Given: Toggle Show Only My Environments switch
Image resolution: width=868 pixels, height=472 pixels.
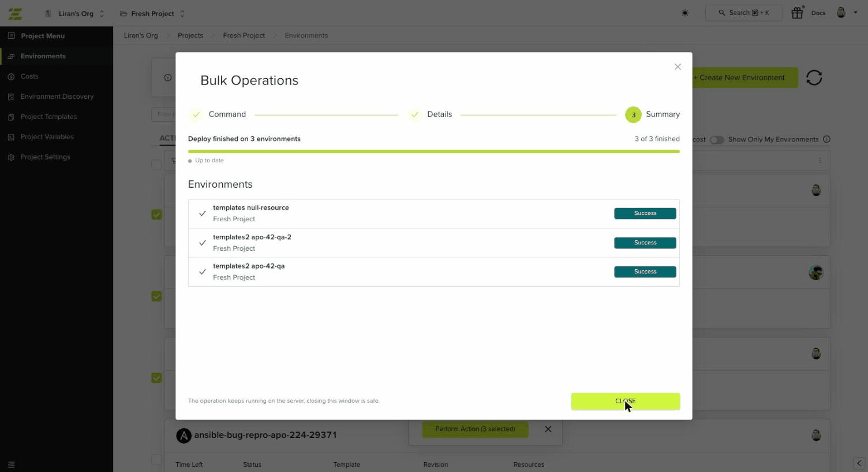Looking at the screenshot, I should [717, 140].
